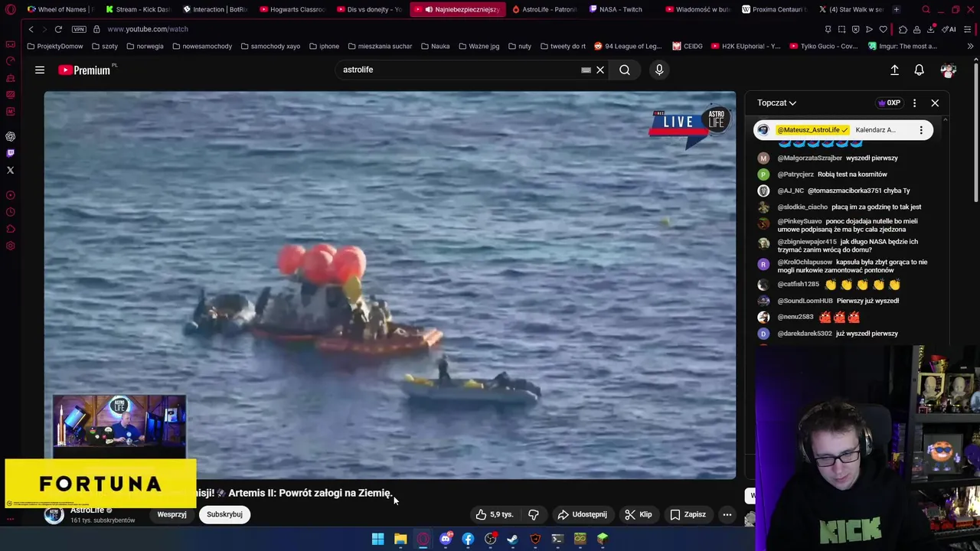Viewport: 980px width, 551px height.
Task: Save video with Zapisz button
Action: [x=688, y=514]
